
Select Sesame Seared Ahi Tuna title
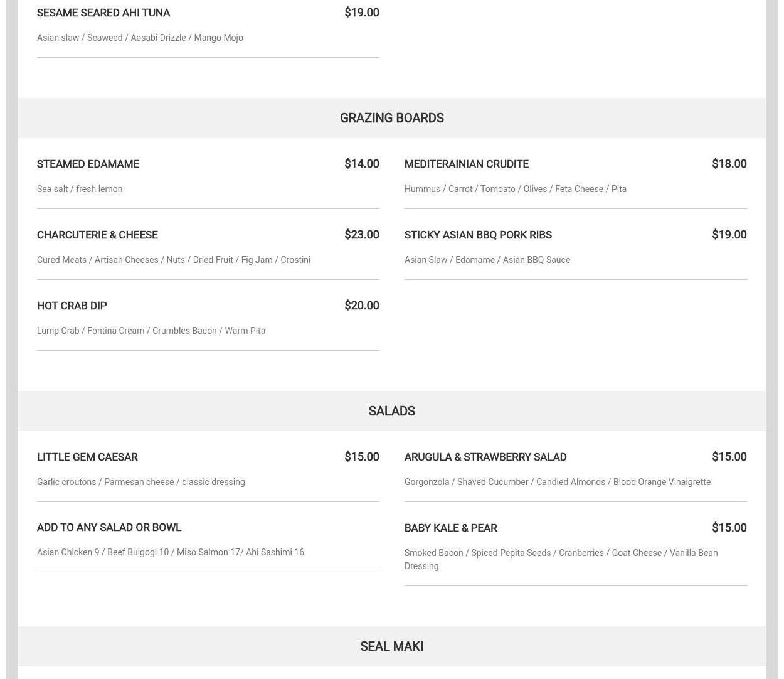click(103, 13)
